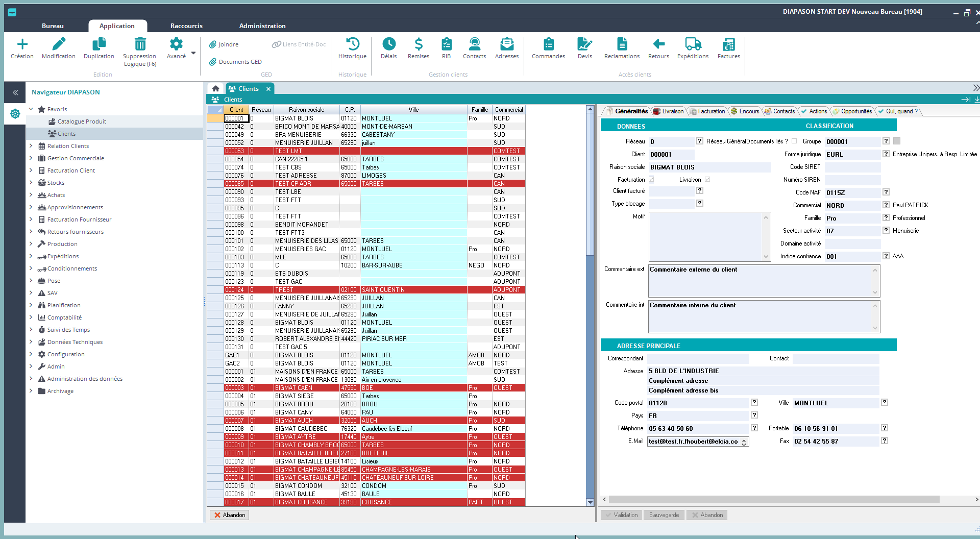
Task: Select the Duplication icon
Action: (x=99, y=44)
